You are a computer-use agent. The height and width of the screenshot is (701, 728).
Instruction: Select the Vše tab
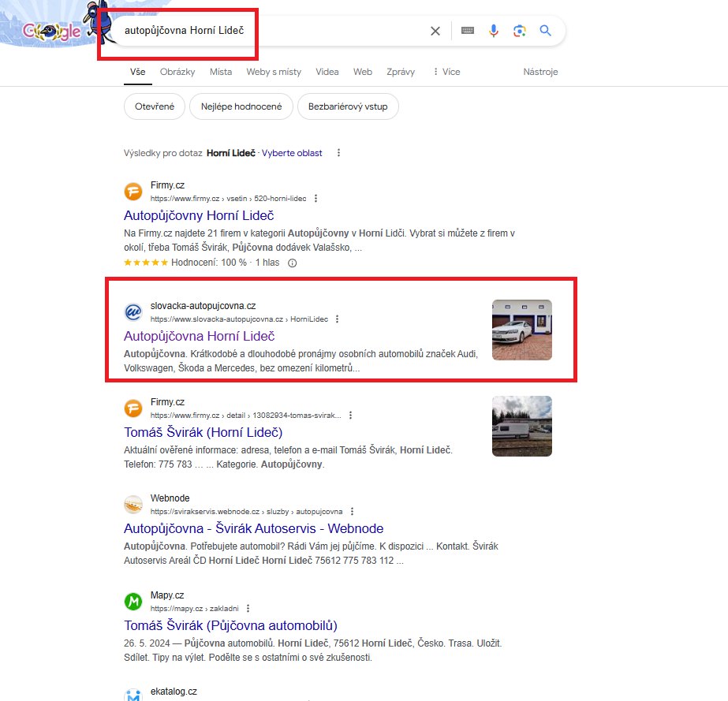137,72
